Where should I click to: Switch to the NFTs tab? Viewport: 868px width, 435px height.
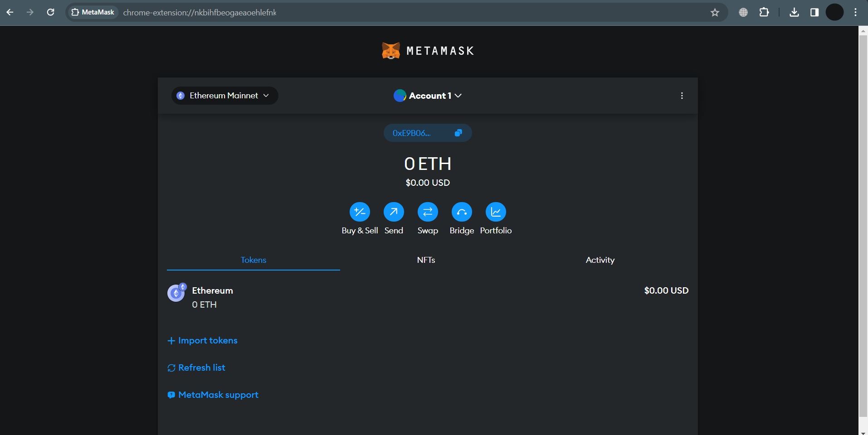click(x=425, y=260)
